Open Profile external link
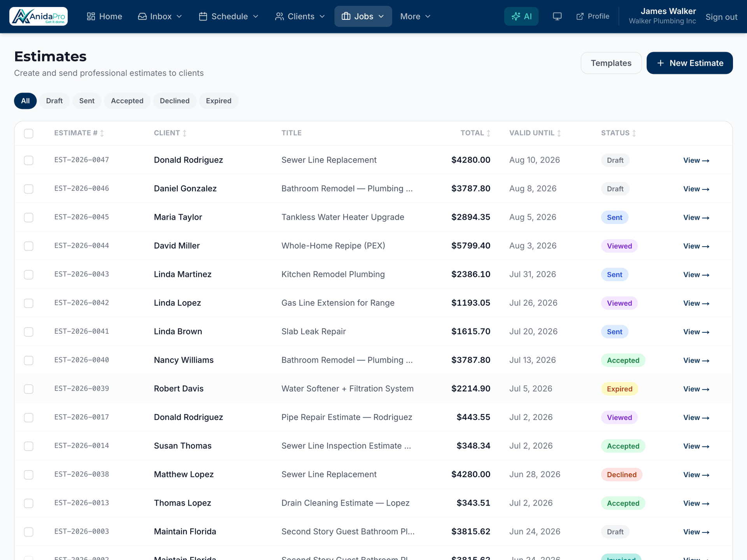This screenshot has height=560, width=747. tap(593, 16)
